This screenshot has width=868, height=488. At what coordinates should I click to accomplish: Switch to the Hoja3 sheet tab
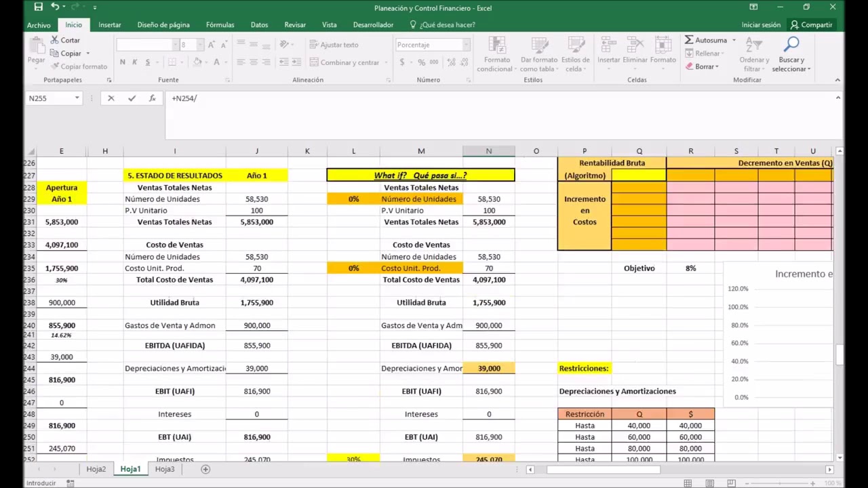[165, 469]
